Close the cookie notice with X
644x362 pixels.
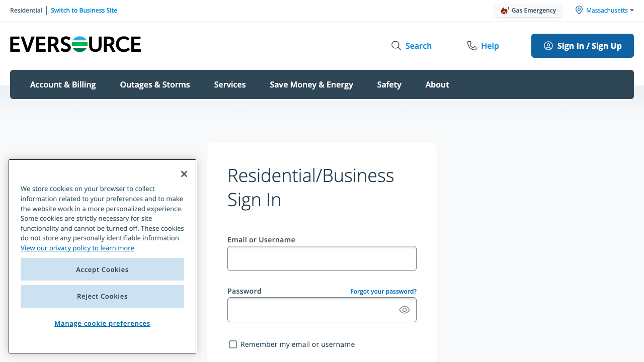pos(184,174)
